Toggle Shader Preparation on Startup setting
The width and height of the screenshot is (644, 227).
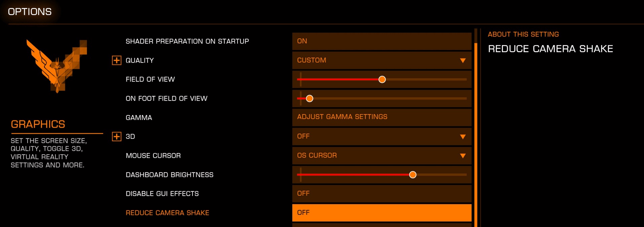tap(382, 41)
